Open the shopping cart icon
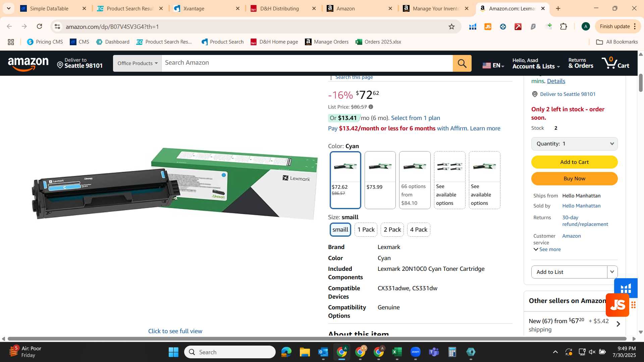 pyautogui.click(x=615, y=63)
